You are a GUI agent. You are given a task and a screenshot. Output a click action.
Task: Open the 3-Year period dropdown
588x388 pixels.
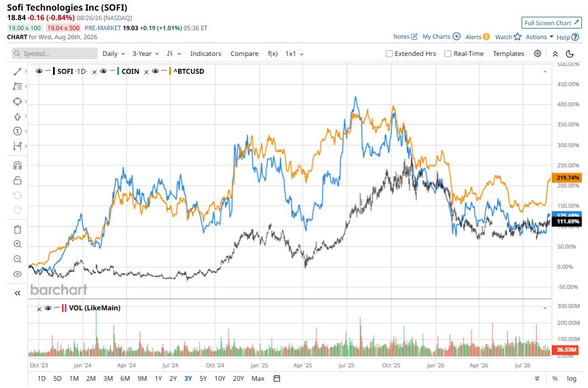pyautogui.click(x=146, y=54)
